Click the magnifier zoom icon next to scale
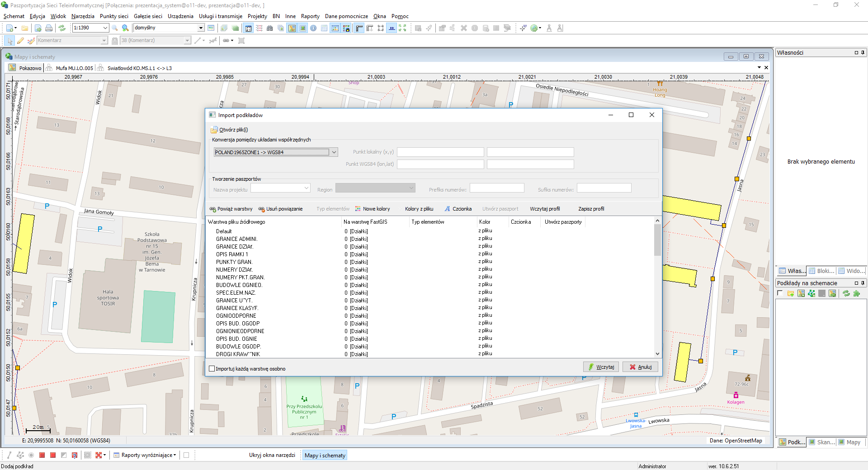 point(115,28)
